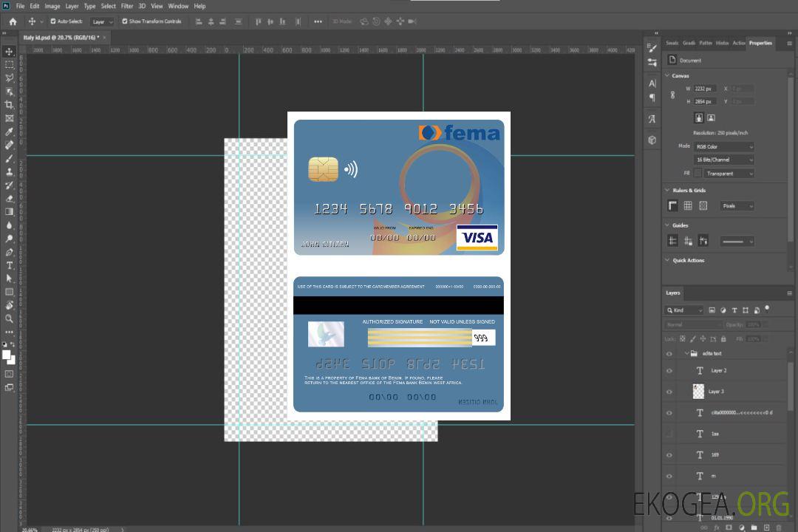The image size is (798, 532).
Task: Select the Gradient tool
Action: coord(9,212)
